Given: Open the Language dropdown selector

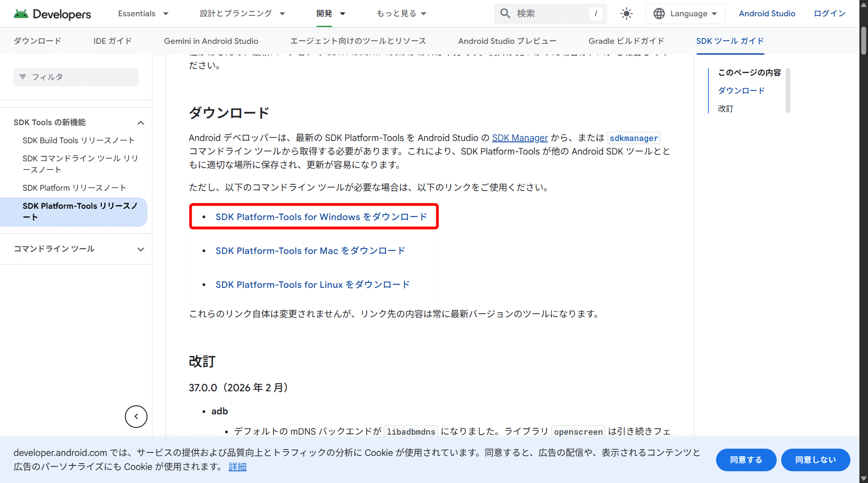Looking at the screenshot, I should point(685,14).
